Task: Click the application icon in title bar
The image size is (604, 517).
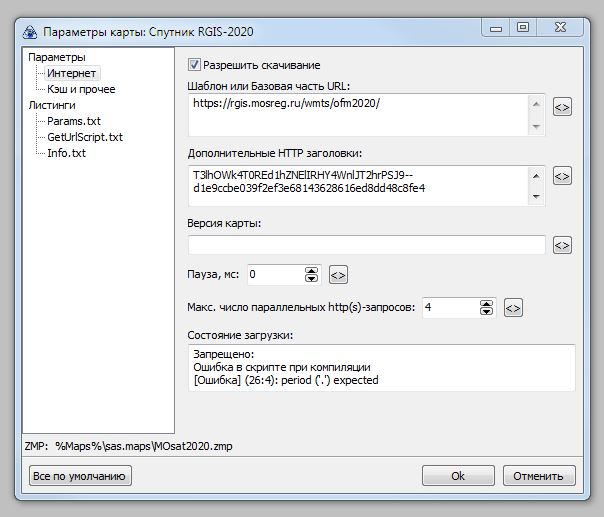Action: coord(29,31)
